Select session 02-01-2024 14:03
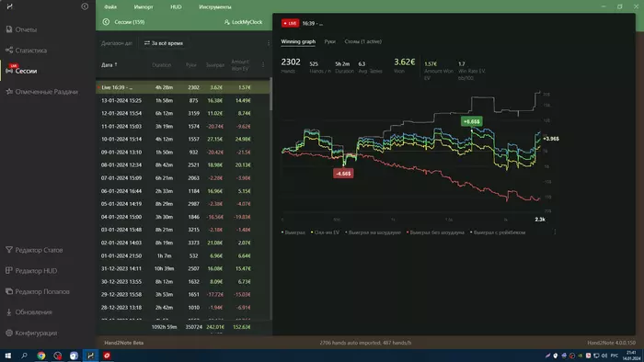 point(183,243)
